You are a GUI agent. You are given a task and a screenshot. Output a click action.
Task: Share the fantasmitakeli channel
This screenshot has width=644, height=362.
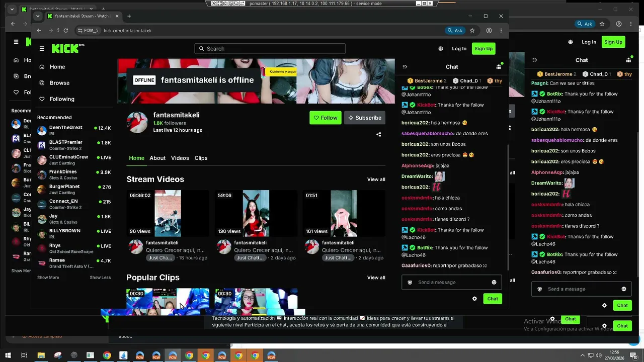click(x=379, y=134)
